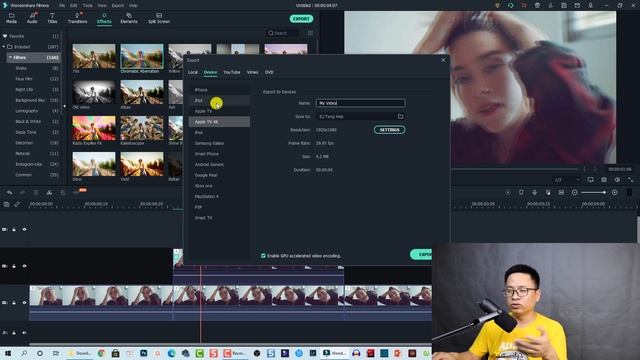Open the Help menu

tap(133, 6)
